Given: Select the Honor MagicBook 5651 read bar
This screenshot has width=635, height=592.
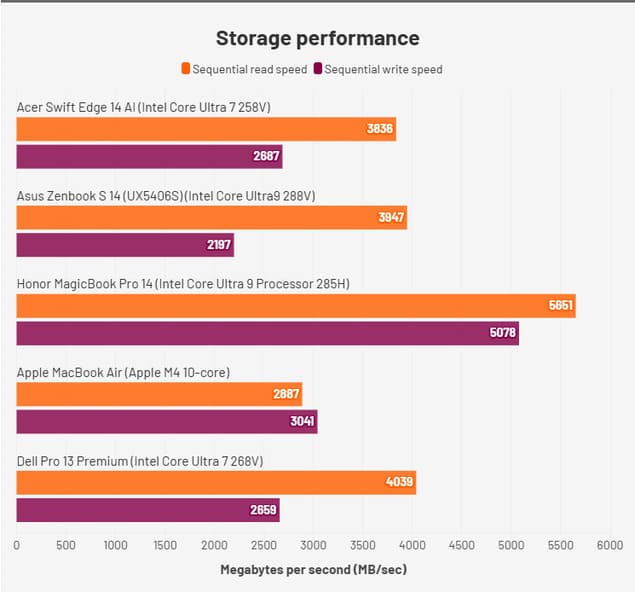Looking at the screenshot, I should [x=296, y=306].
